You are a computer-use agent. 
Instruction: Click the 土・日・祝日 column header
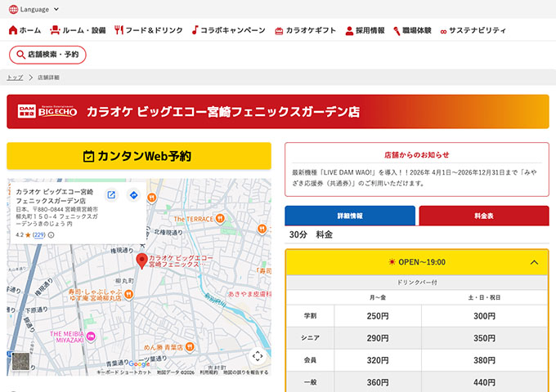(484, 297)
